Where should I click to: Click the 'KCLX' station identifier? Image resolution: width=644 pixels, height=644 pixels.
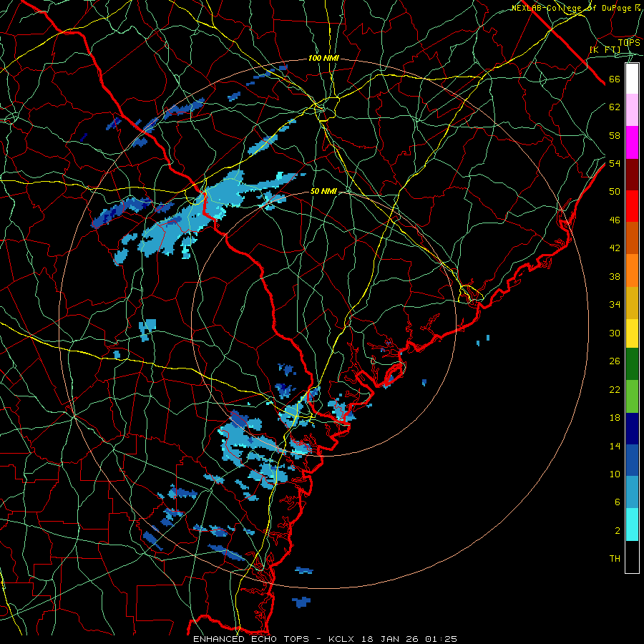[x=343, y=639]
